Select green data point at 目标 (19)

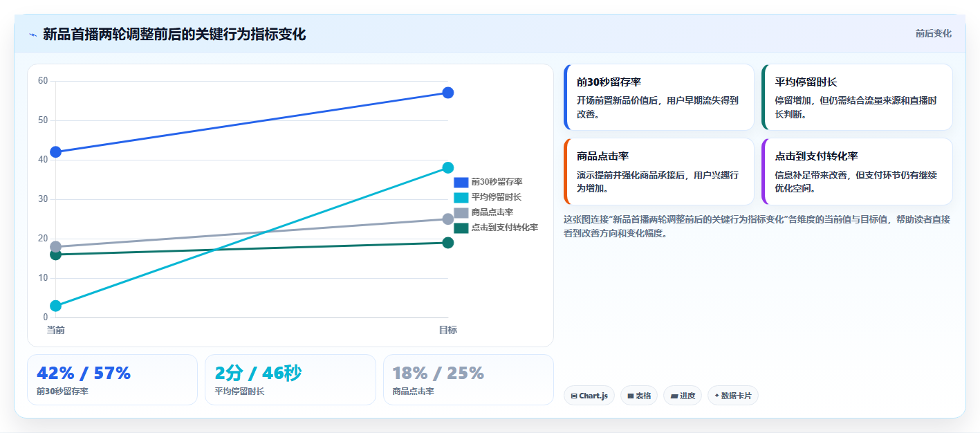click(447, 243)
